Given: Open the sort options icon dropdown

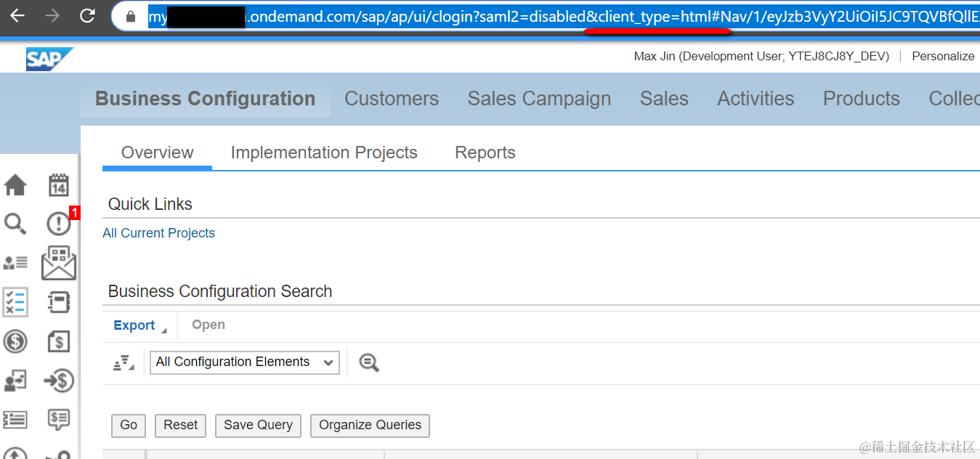Looking at the screenshot, I should (123, 362).
